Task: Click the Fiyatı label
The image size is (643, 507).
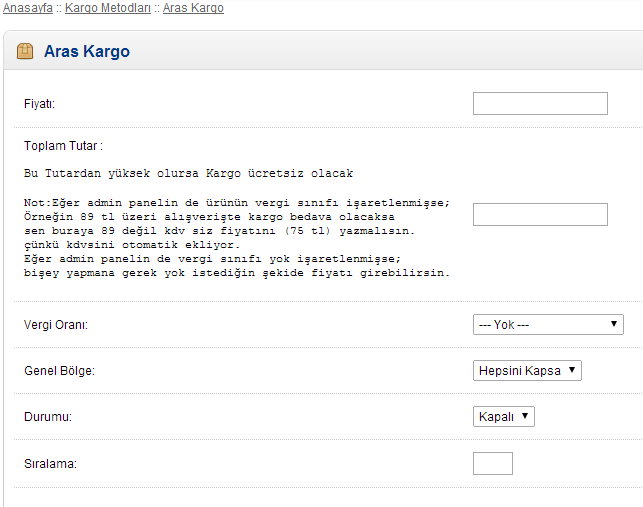Action: point(38,104)
